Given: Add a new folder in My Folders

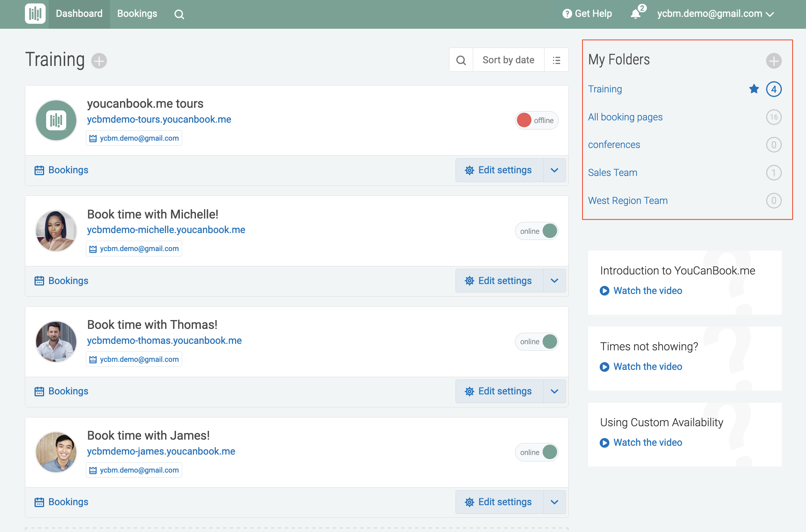Looking at the screenshot, I should [x=773, y=61].
